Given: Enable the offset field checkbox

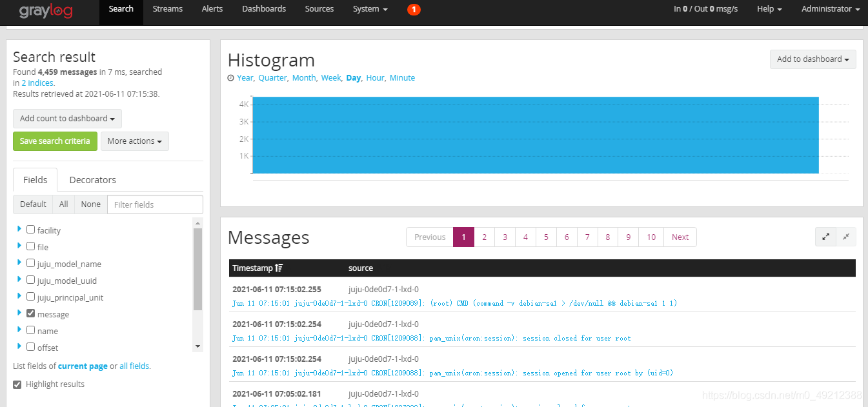Looking at the screenshot, I should [x=30, y=346].
